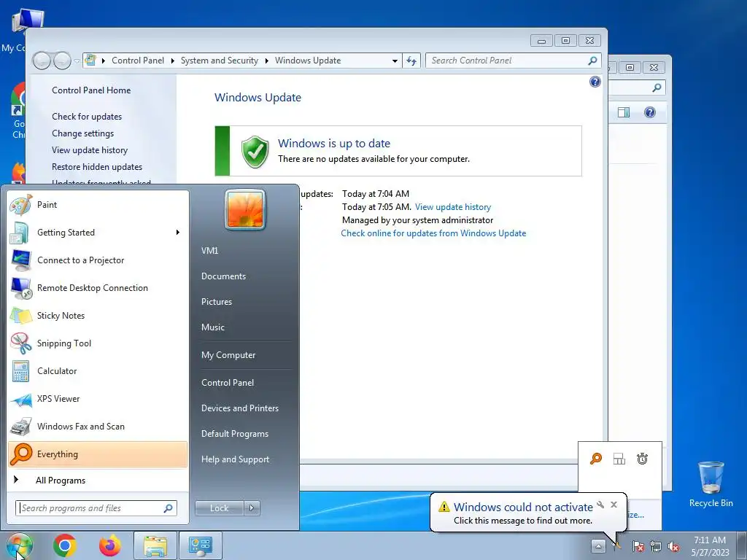Click View update history in the sidebar
This screenshot has width=747, height=560.
(90, 150)
